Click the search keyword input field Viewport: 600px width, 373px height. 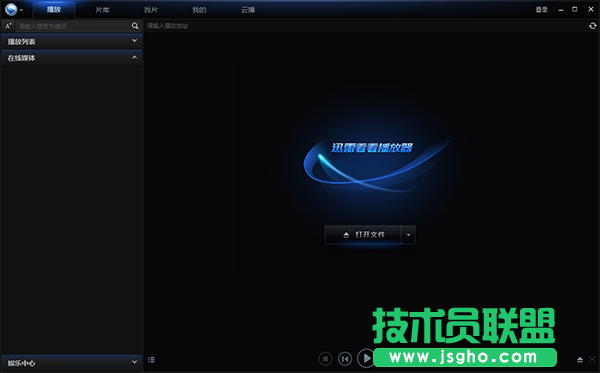click(73, 26)
